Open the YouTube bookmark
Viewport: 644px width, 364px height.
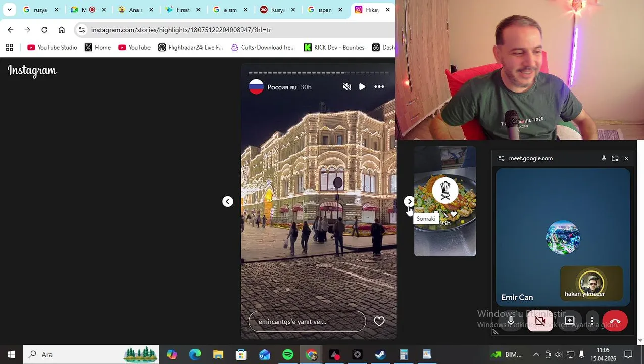click(134, 48)
